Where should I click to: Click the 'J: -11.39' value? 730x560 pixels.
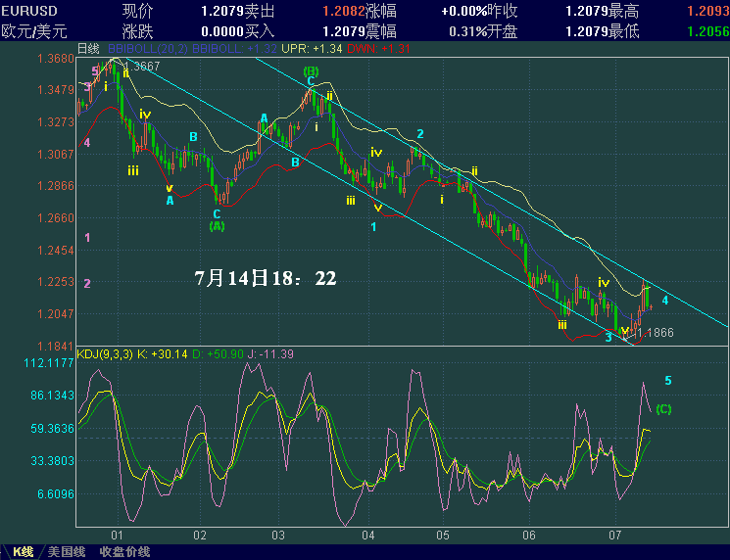point(270,354)
